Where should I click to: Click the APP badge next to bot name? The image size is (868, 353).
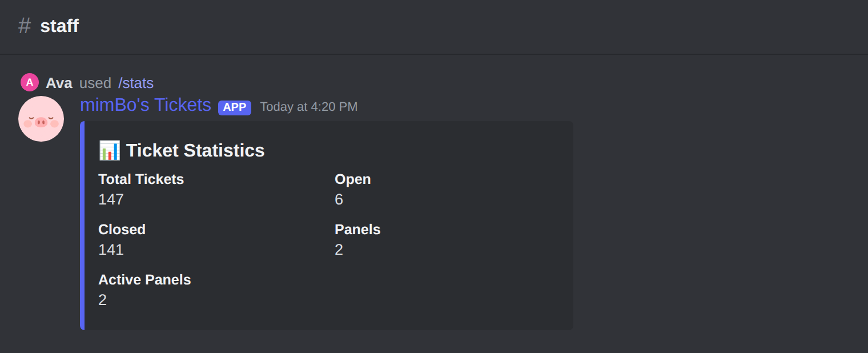tap(235, 107)
